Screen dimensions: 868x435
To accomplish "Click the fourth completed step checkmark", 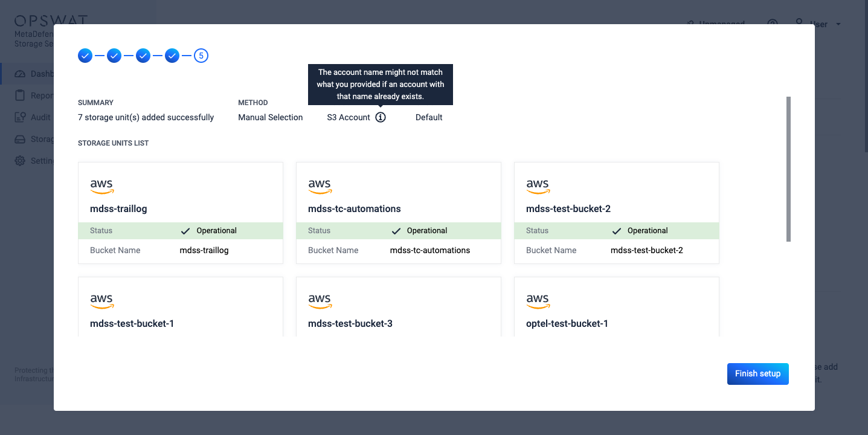I will pos(172,56).
